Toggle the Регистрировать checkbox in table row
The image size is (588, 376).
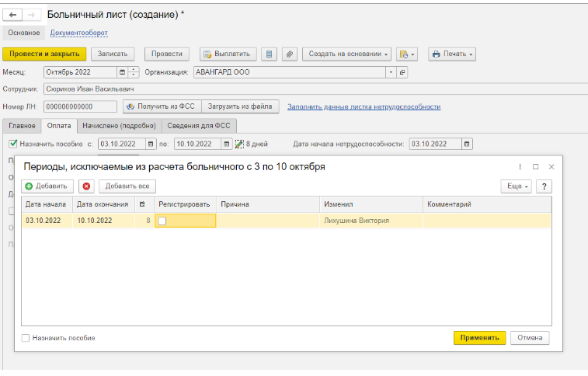click(x=162, y=221)
